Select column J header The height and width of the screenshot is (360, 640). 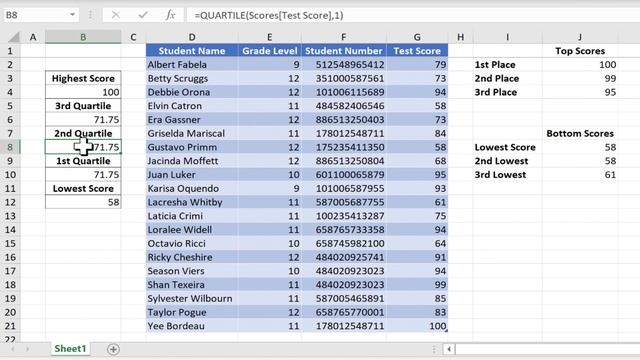pos(580,37)
